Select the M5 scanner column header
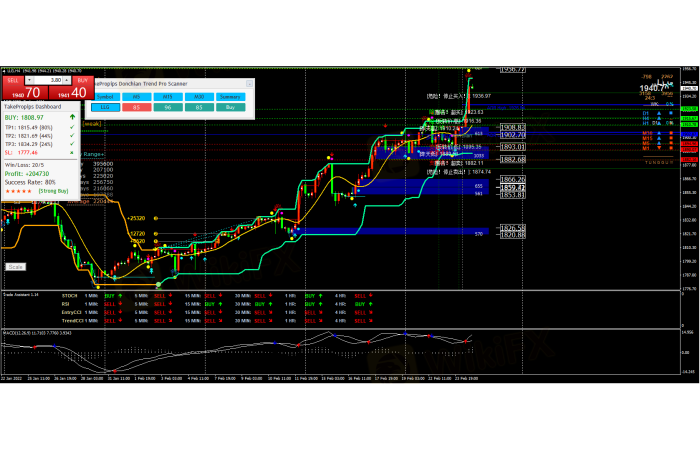This screenshot has width=700, height=450. click(137, 96)
